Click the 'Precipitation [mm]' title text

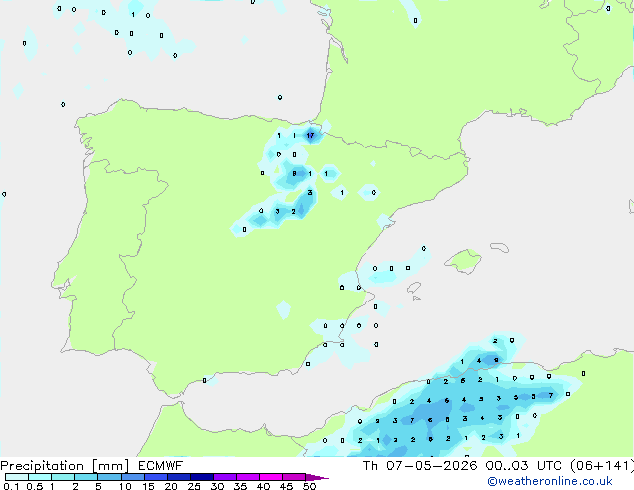tap(65, 466)
